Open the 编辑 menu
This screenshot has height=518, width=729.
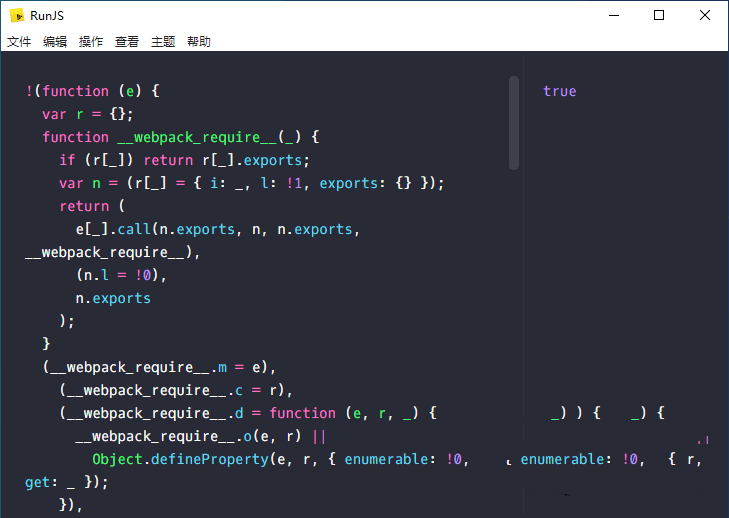coord(55,42)
